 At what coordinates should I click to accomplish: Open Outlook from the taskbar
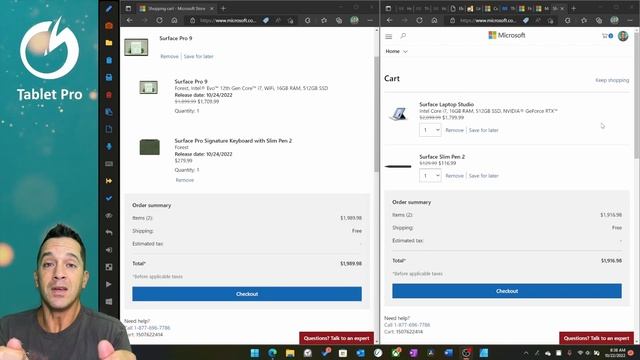point(360,353)
